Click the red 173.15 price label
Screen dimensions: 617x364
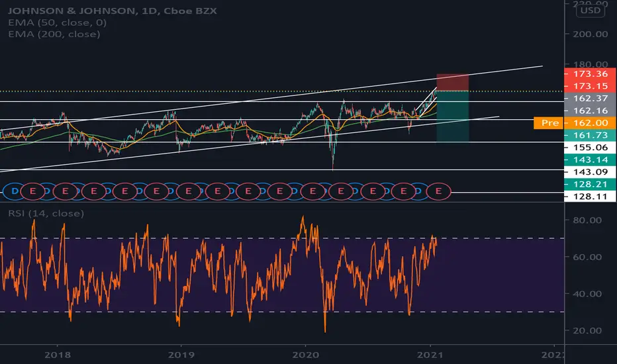590,86
